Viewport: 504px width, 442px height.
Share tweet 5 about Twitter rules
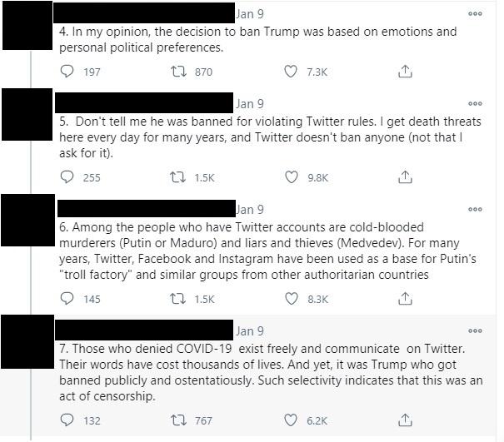(x=405, y=177)
